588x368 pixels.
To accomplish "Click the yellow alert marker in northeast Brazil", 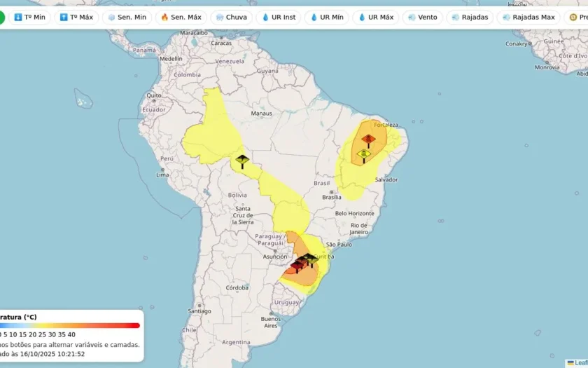I will 364,156.
